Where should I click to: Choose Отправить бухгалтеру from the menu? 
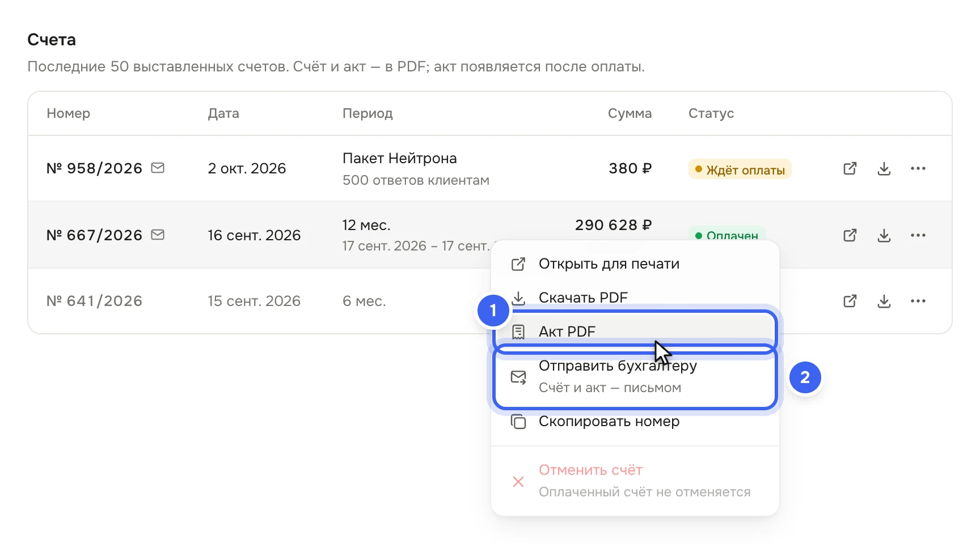tap(635, 377)
